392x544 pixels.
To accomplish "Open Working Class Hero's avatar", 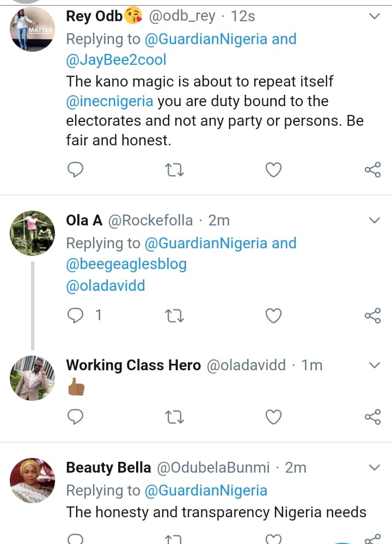I will pos(33,378).
